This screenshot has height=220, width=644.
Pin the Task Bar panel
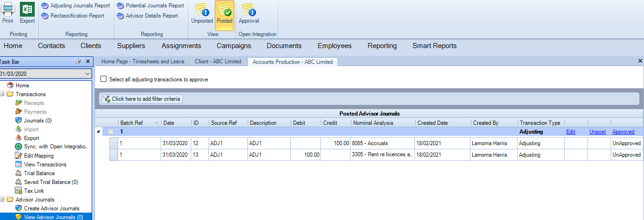click(x=79, y=61)
